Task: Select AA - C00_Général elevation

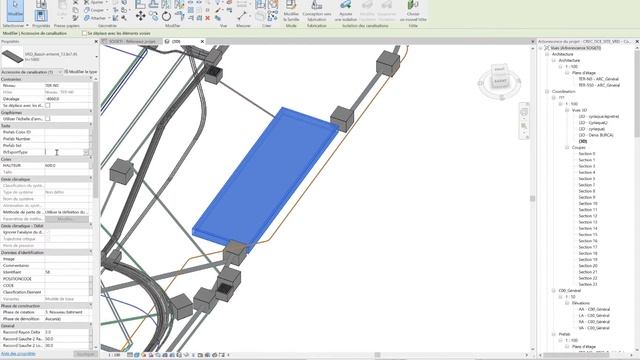Action: (x=594, y=309)
